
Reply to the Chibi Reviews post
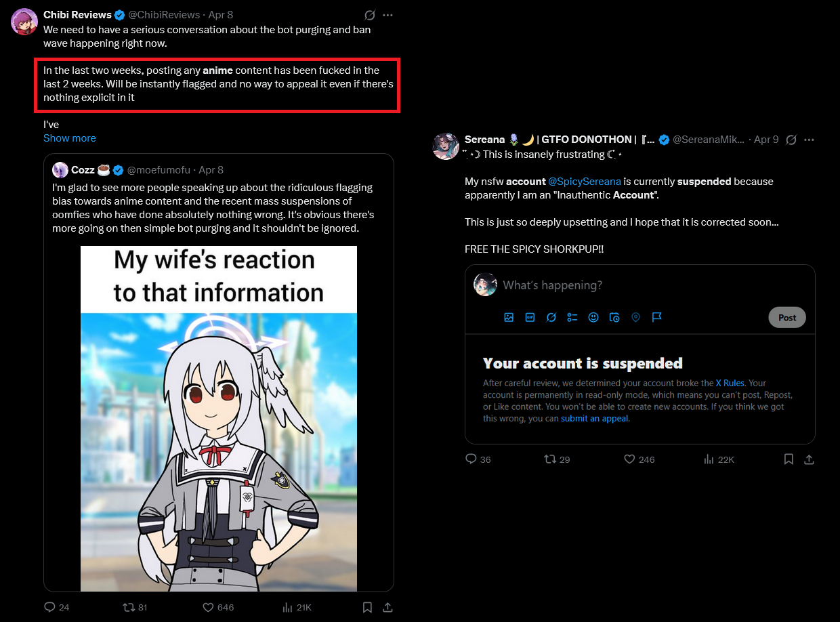57,607
